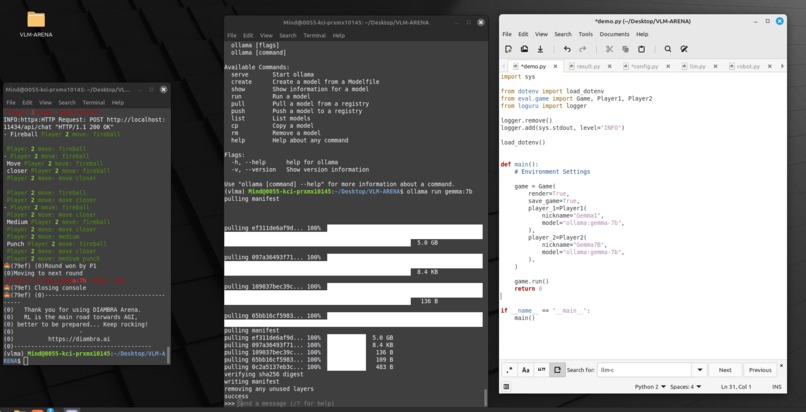This screenshot has height=412, width=806.
Task: Open the Documents menu in editor
Action: coord(614,34)
